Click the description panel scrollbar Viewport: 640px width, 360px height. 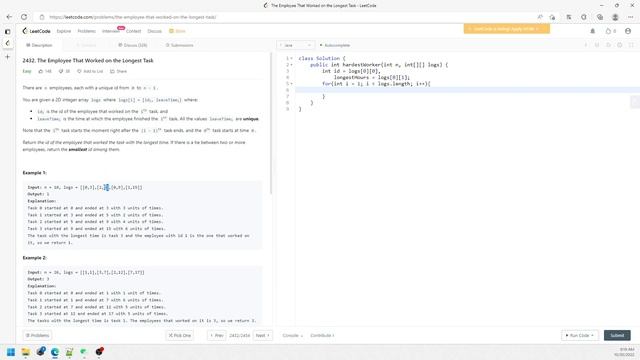click(271, 123)
